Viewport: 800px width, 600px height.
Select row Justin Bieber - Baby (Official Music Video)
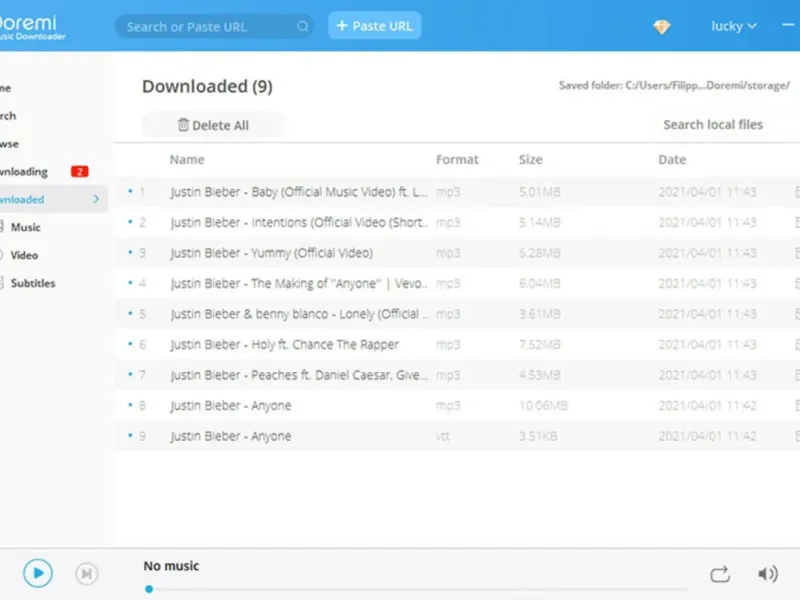coord(457,192)
